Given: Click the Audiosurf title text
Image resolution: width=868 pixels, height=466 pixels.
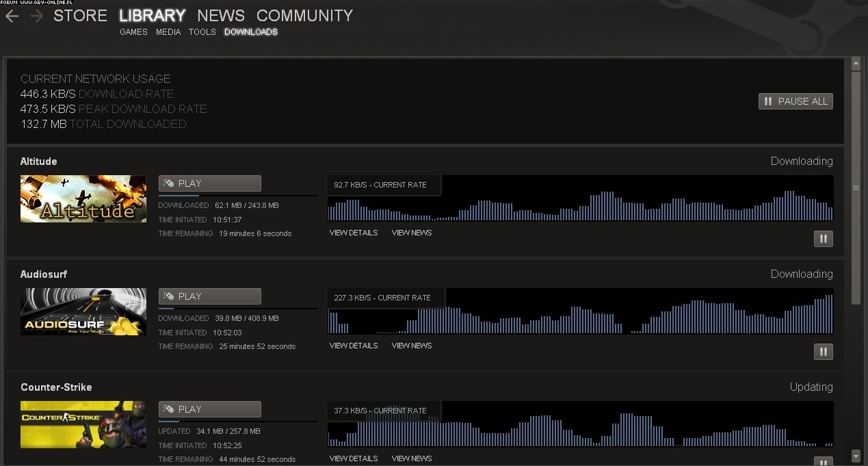Looking at the screenshot, I should pyautogui.click(x=44, y=274).
